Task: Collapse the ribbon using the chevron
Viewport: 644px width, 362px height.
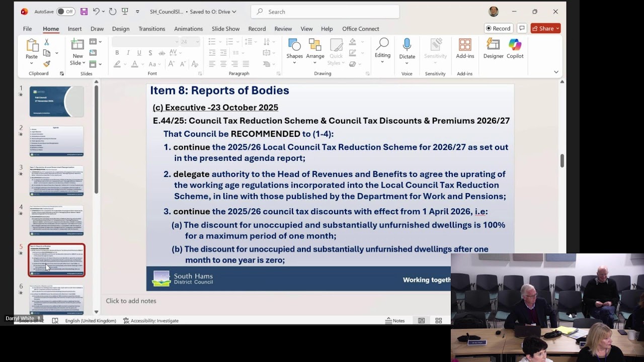Action: [556, 72]
